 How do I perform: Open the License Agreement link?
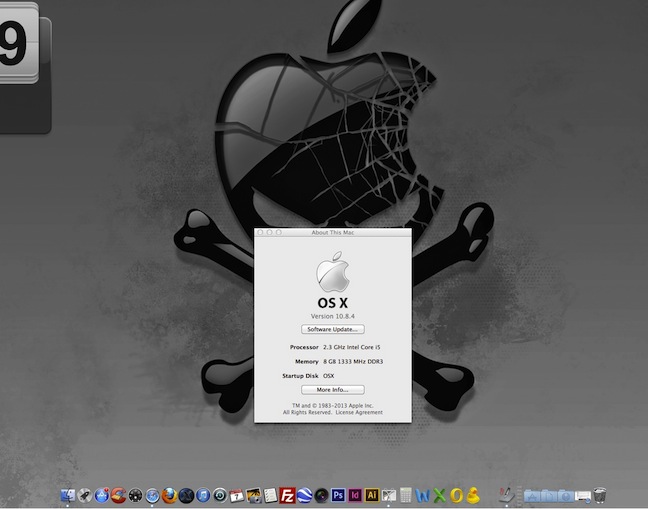tap(359, 412)
